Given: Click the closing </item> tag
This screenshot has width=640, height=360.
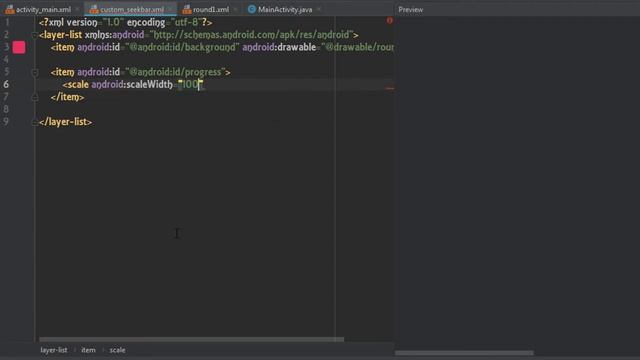Looking at the screenshot, I should click(67, 97).
